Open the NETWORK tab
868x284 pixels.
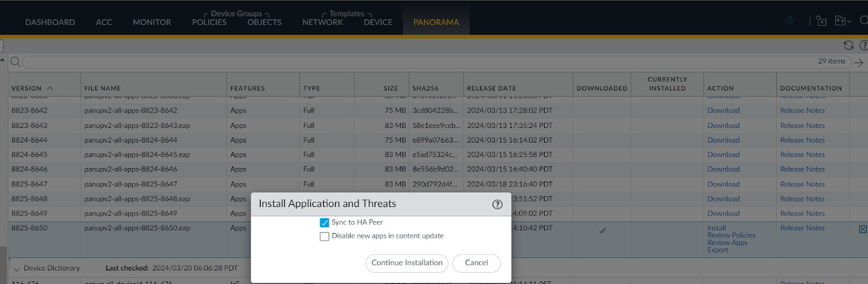(322, 22)
